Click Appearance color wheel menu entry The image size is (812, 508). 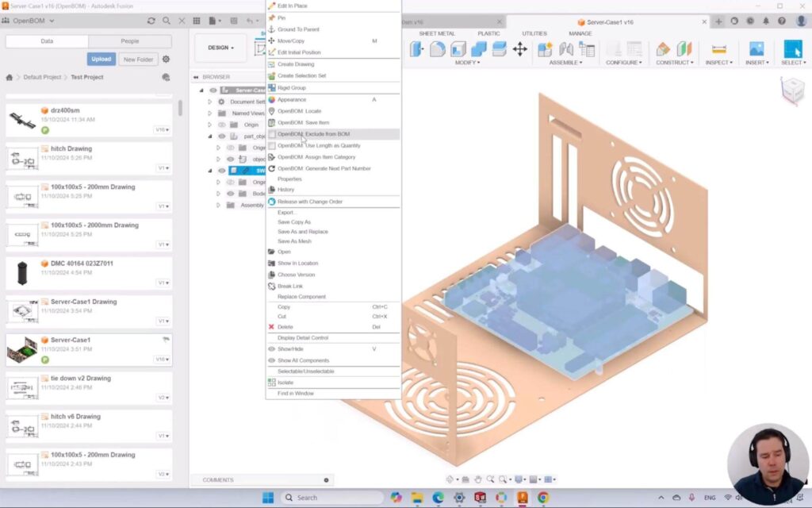(x=292, y=99)
